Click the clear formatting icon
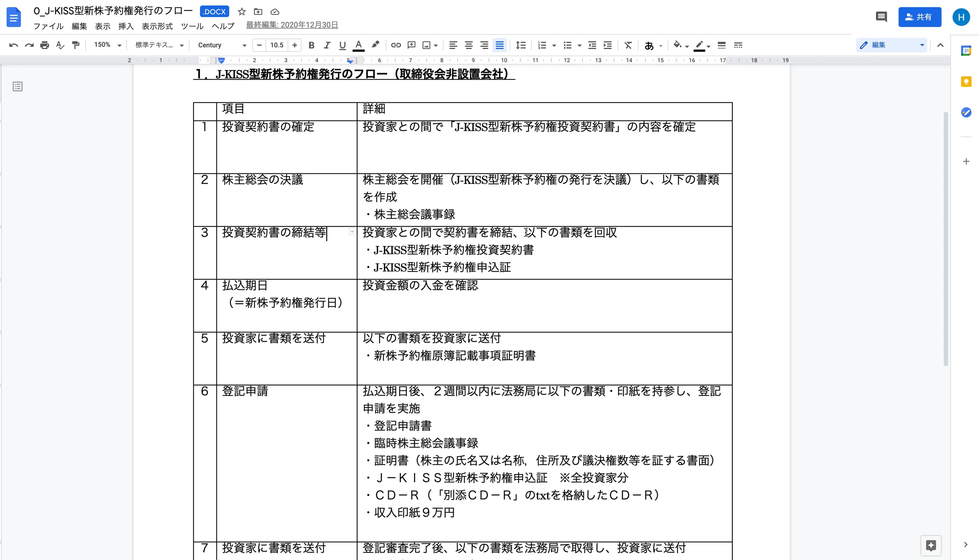This screenshot has height=560, width=979. pos(628,45)
